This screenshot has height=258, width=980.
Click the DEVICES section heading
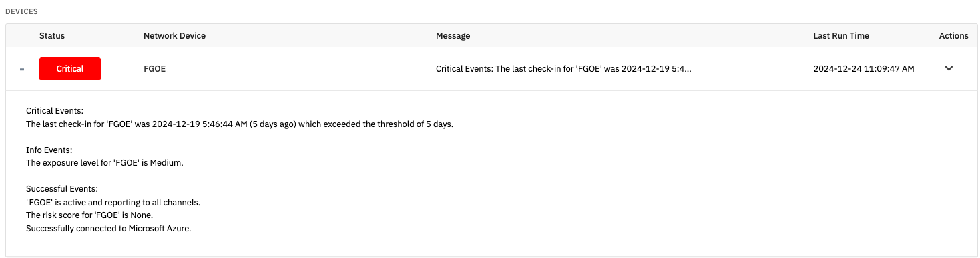(x=21, y=12)
